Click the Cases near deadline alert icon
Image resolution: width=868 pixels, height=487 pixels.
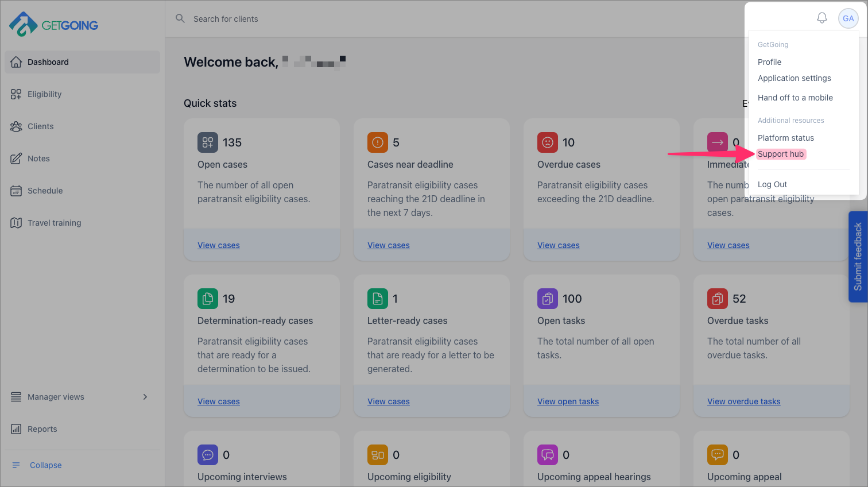[x=378, y=142]
